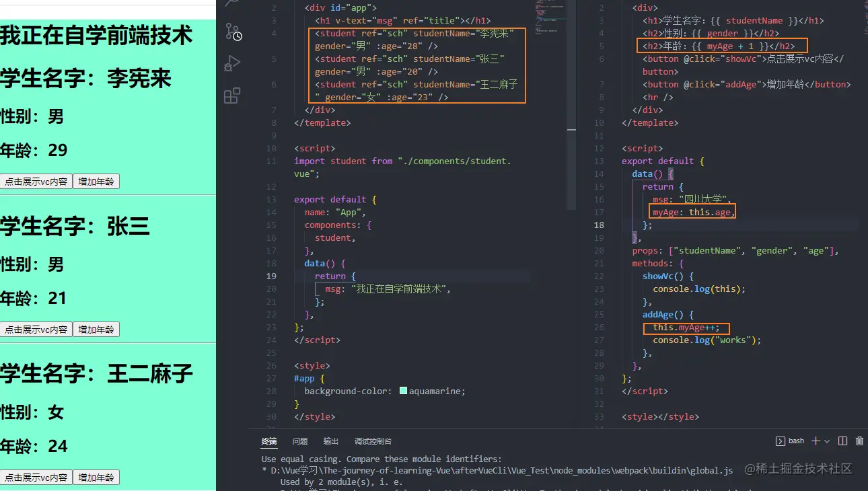868x491 pixels.
Task: Click 增加年龄 button under 张三
Action: pos(96,330)
